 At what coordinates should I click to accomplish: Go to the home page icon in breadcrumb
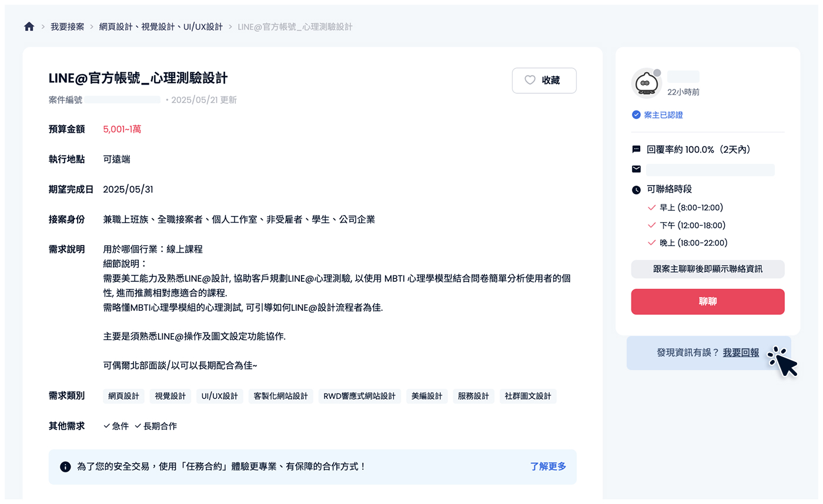pyautogui.click(x=29, y=26)
